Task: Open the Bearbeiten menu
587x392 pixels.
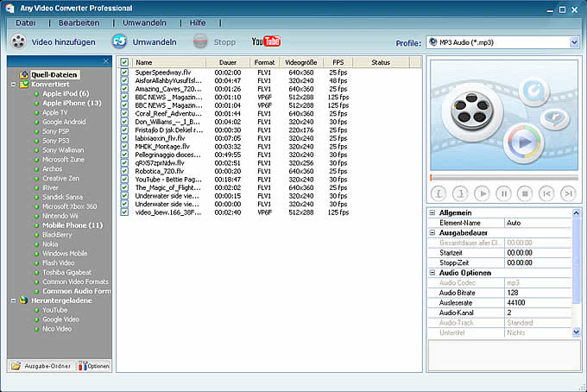Action: (79, 23)
